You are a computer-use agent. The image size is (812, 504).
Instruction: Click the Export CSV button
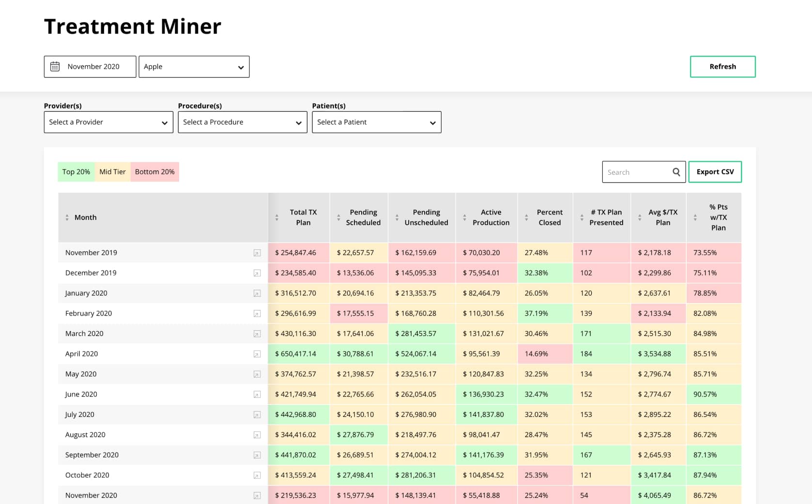(x=715, y=172)
